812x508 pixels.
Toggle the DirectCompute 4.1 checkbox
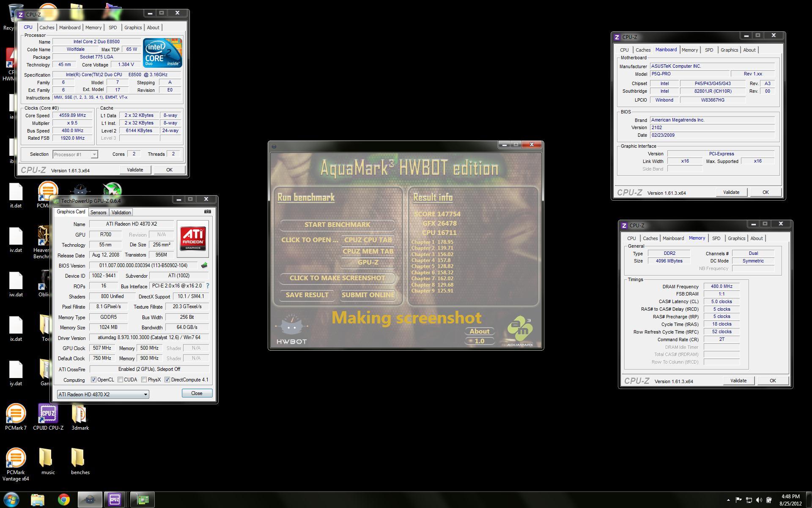pos(167,380)
